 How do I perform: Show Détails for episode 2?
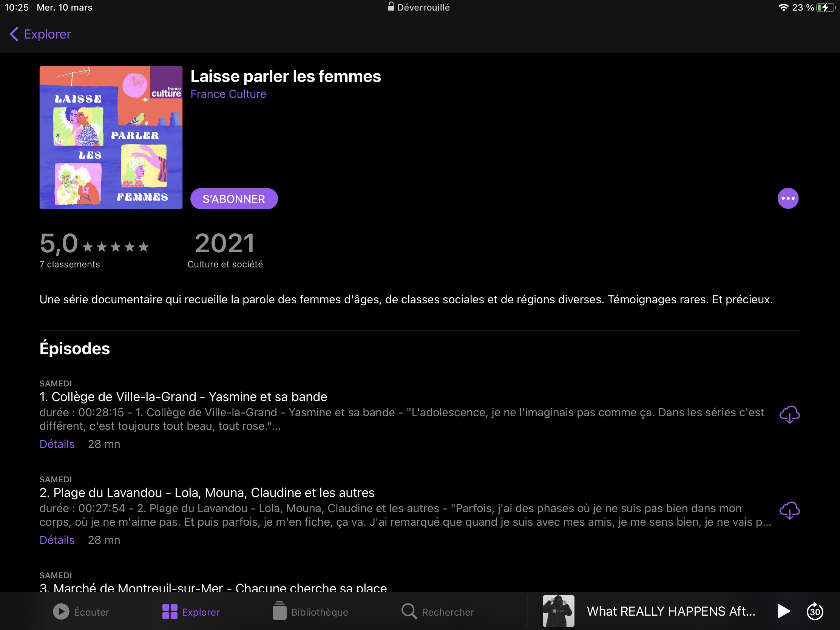[57, 540]
